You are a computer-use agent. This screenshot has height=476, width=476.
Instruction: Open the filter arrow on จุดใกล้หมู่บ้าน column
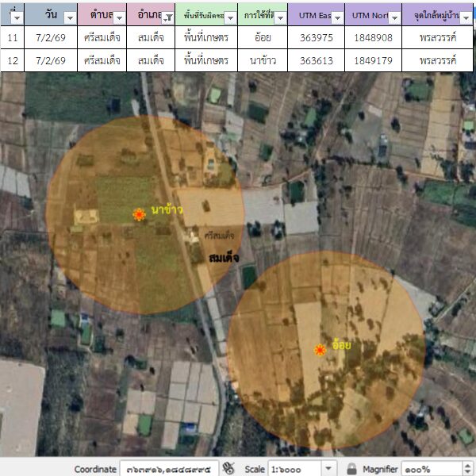(x=466, y=17)
